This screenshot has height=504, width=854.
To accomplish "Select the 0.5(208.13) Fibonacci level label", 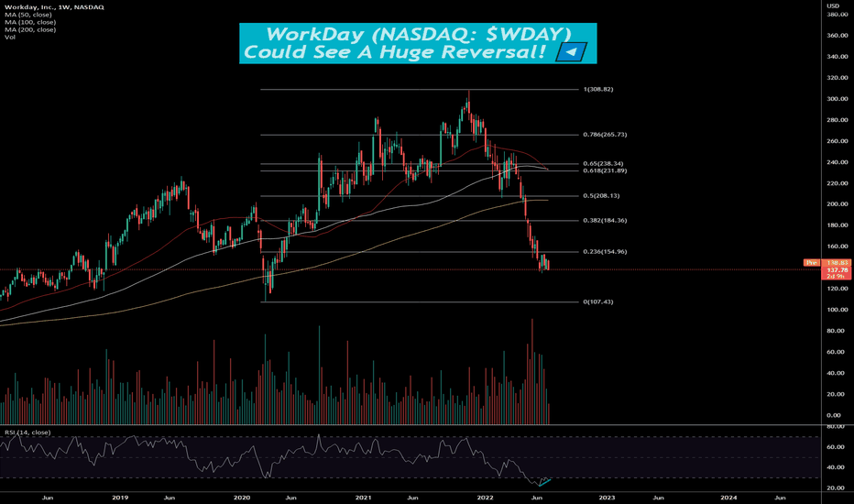I will (x=601, y=195).
